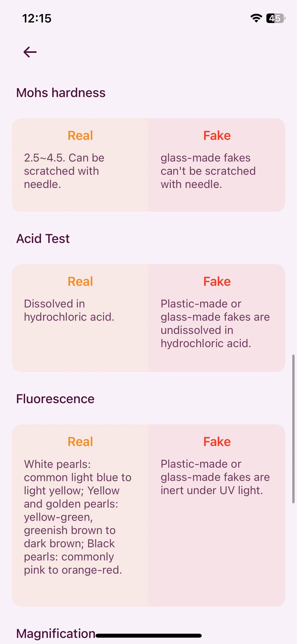Tap the Fake label under Mohs hardness
This screenshot has height=644, width=297.
click(x=217, y=136)
